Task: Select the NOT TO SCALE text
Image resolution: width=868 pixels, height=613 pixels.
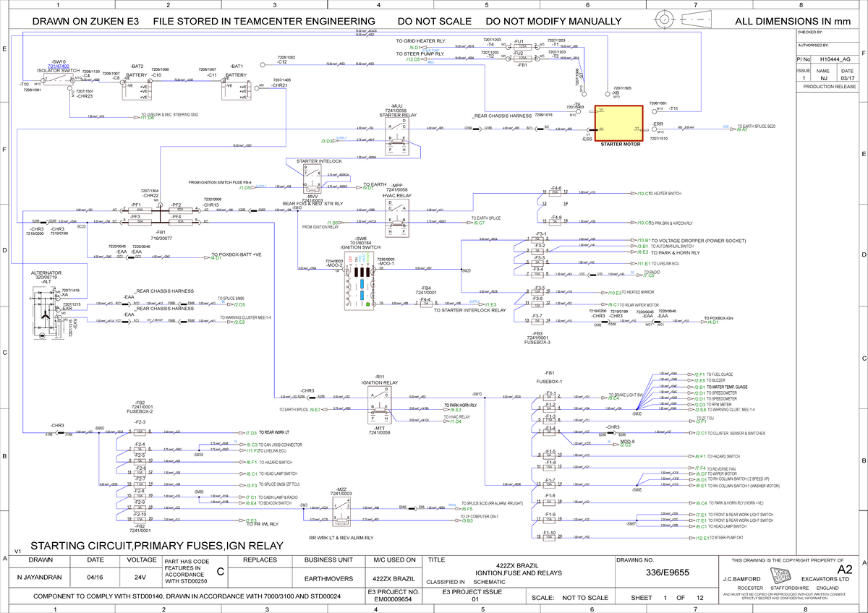Action: [x=584, y=598]
